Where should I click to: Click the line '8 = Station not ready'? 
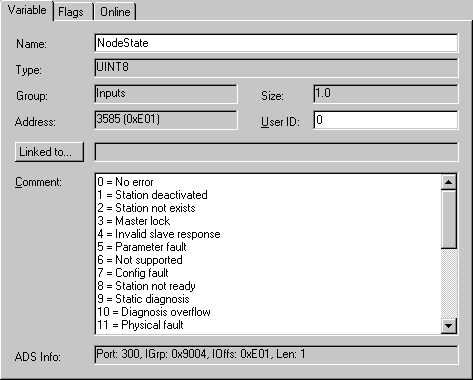pyautogui.click(x=146, y=286)
